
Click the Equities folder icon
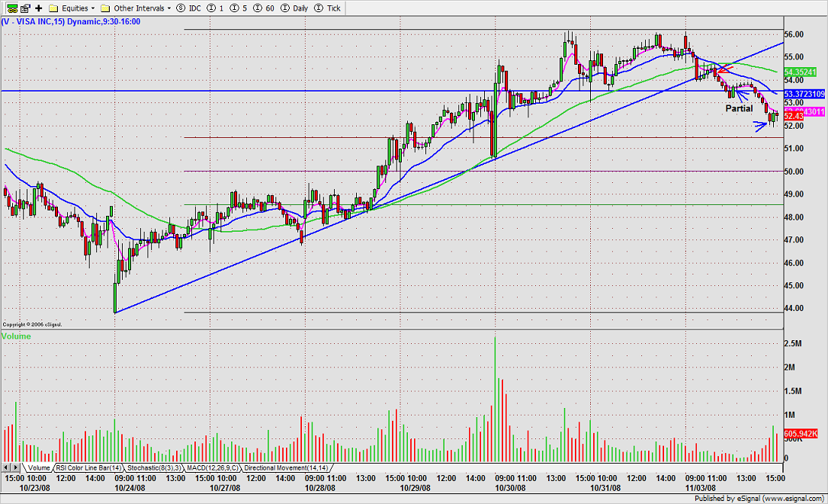(x=53, y=8)
